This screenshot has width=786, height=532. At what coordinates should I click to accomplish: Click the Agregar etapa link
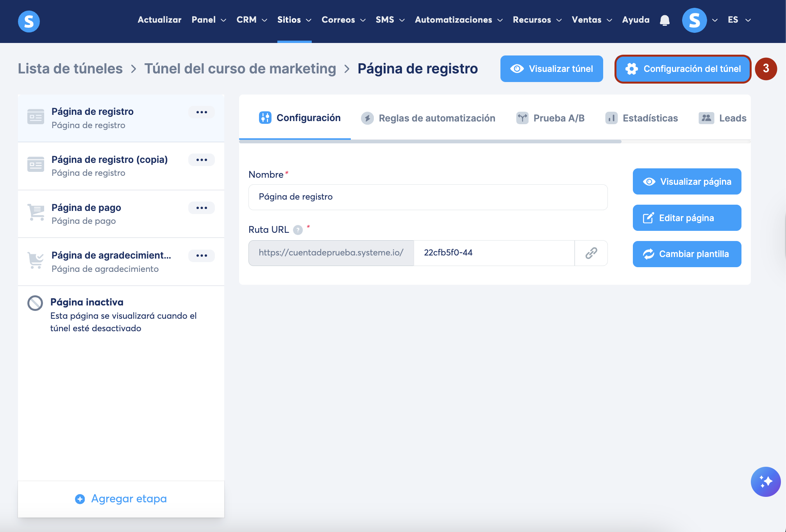121,499
